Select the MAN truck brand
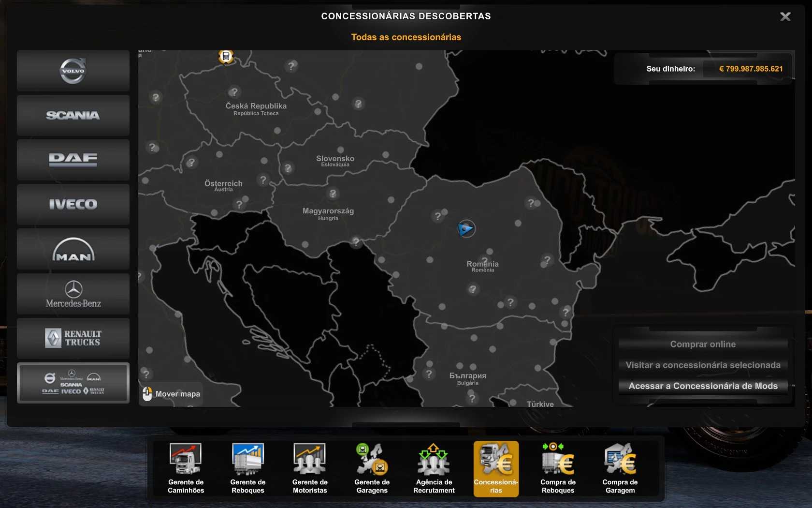Viewport: 812px width, 508px height. click(x=73, y=250)
